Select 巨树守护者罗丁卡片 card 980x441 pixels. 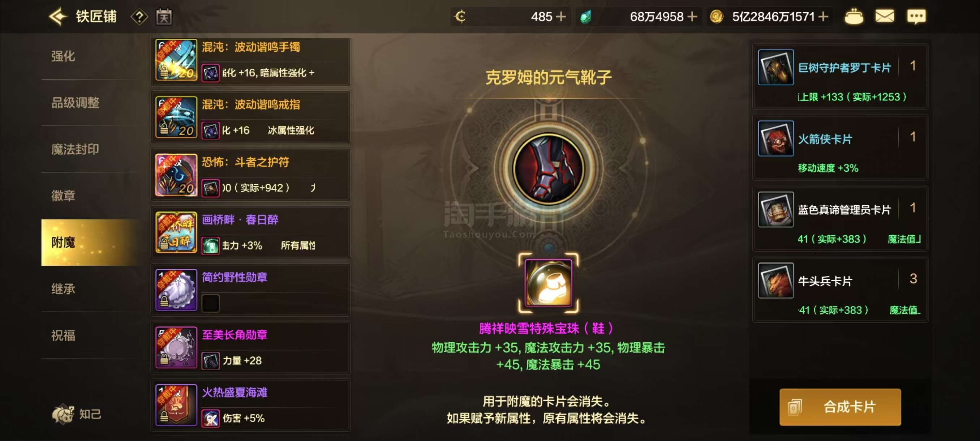(840, 77)
